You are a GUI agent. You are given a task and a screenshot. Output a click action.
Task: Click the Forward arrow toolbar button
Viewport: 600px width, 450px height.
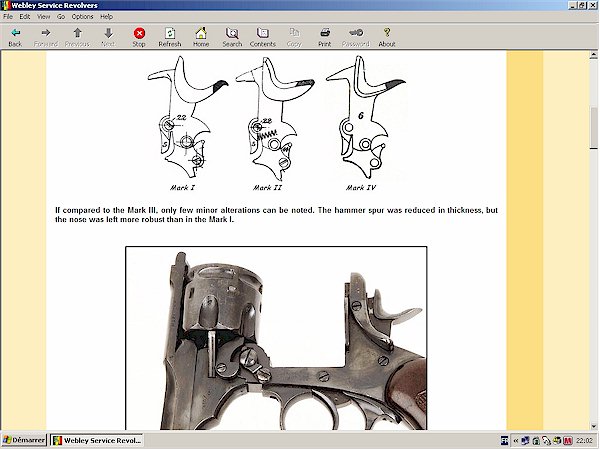pyautogui.click(x=46, y=37)
